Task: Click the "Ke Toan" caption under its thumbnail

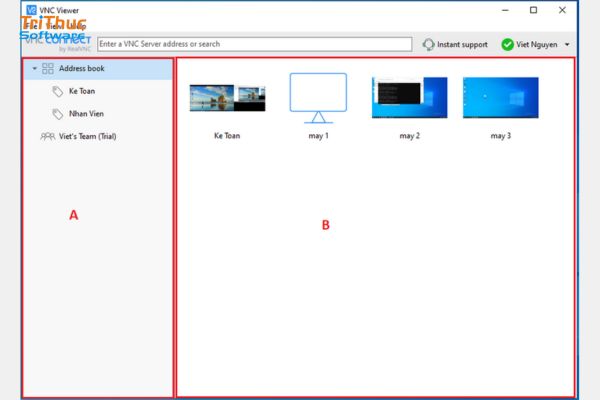Action: [227, 136]
